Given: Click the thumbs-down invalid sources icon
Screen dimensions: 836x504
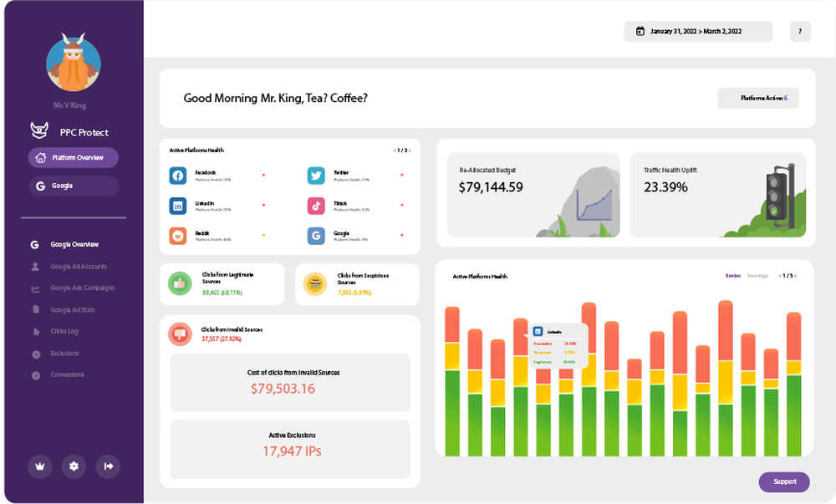Looking at the screenshot, I should (180, 334).
